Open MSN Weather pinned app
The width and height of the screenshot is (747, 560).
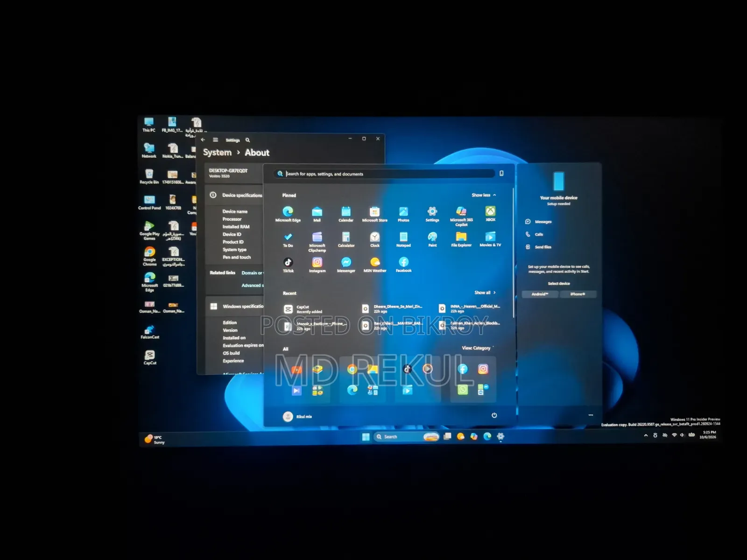pyautogui.click(x=375, y=265)
